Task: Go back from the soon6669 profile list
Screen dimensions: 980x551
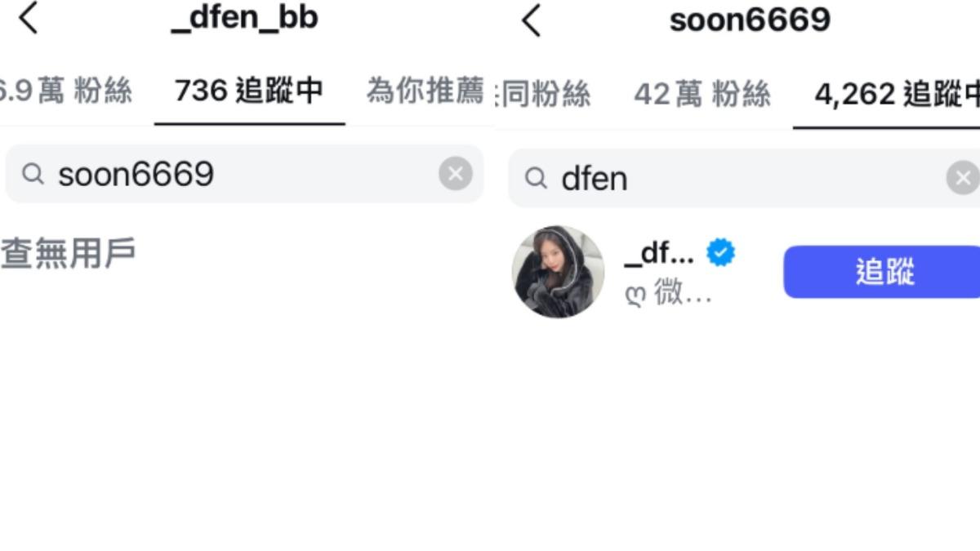Action: point(532,20)
